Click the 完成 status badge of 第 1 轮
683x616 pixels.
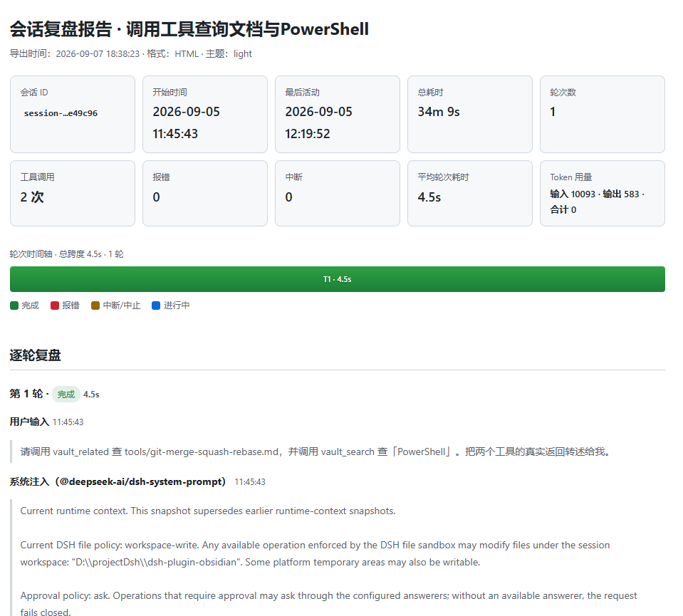pos(66,395)
